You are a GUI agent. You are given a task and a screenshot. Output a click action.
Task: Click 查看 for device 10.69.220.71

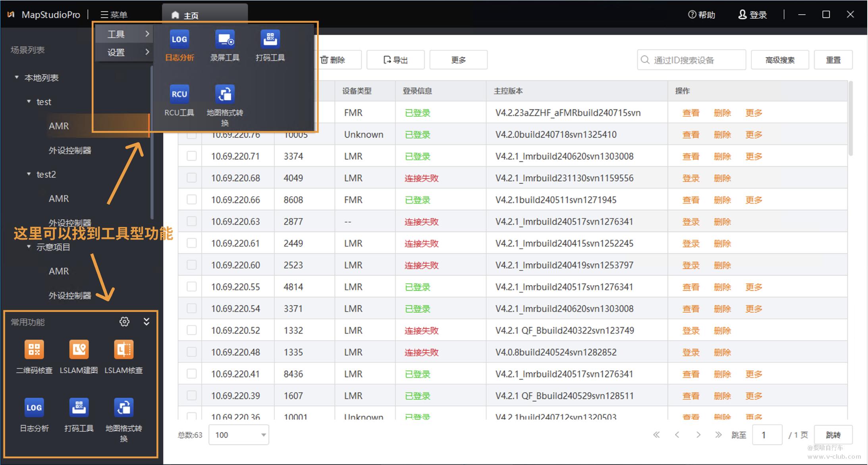(x=691, y=156)
